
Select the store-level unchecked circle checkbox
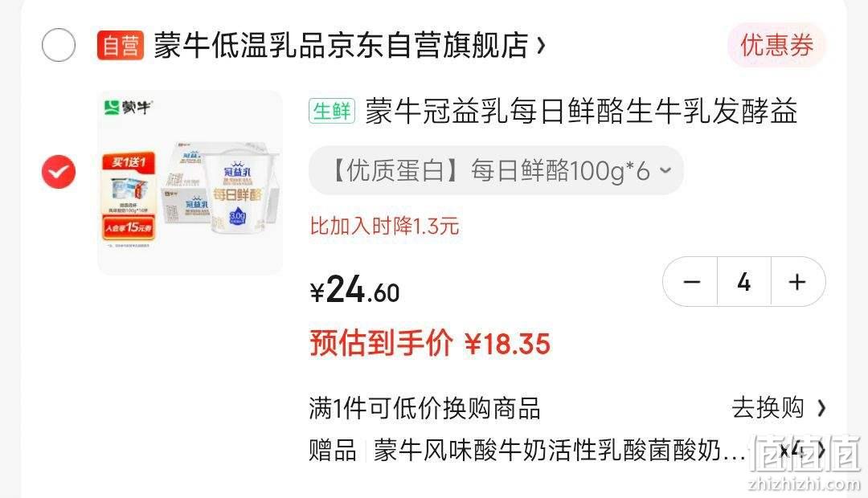(59, 45)
